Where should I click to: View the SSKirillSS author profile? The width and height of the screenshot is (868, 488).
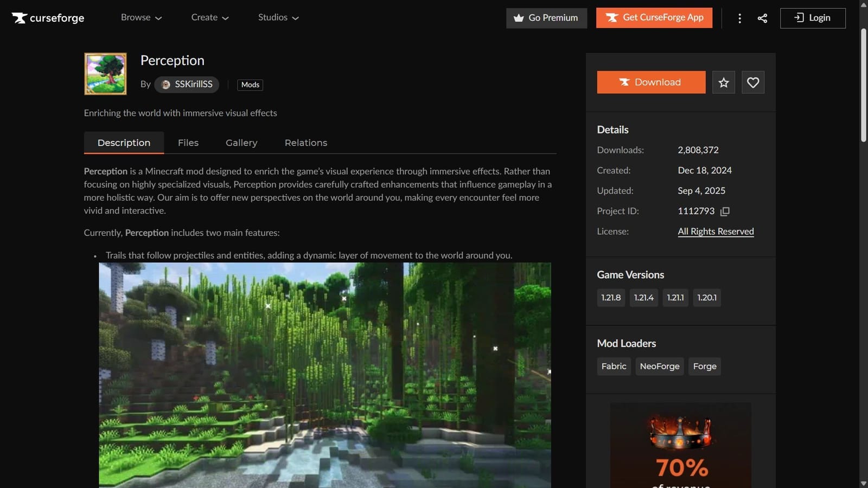pos(187,84)
